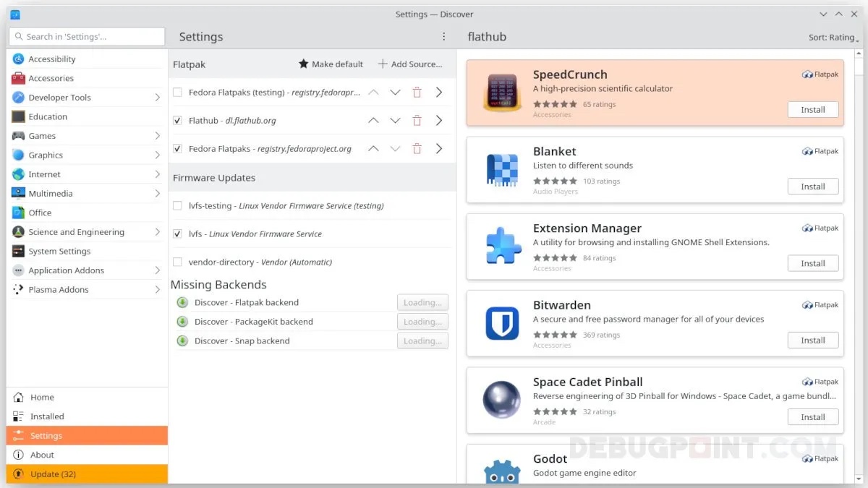This screenshot has width=868, height=488.
Task: Expand details of the Flathub source
Action: click(x=439, y=120)
